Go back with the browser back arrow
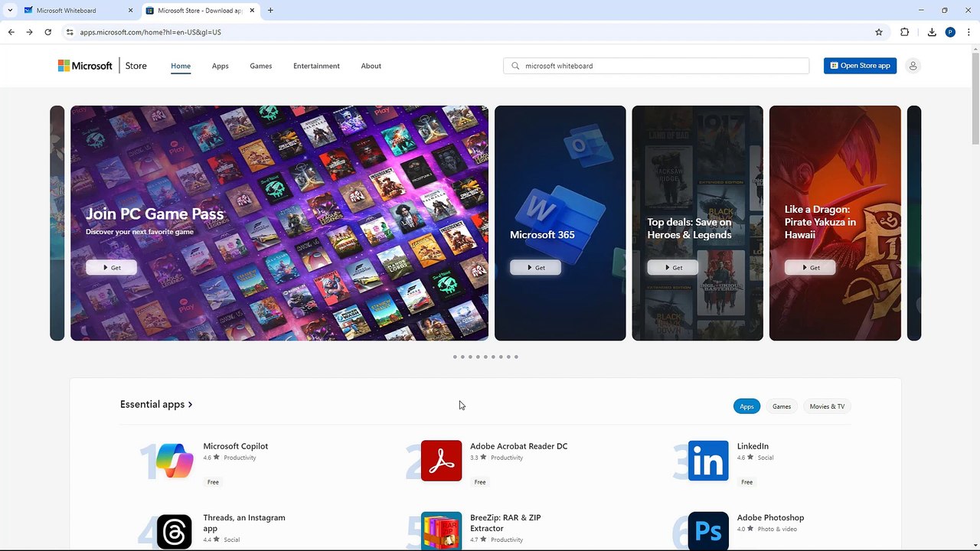Screen dimensions: 980x551 click(11, 32)
